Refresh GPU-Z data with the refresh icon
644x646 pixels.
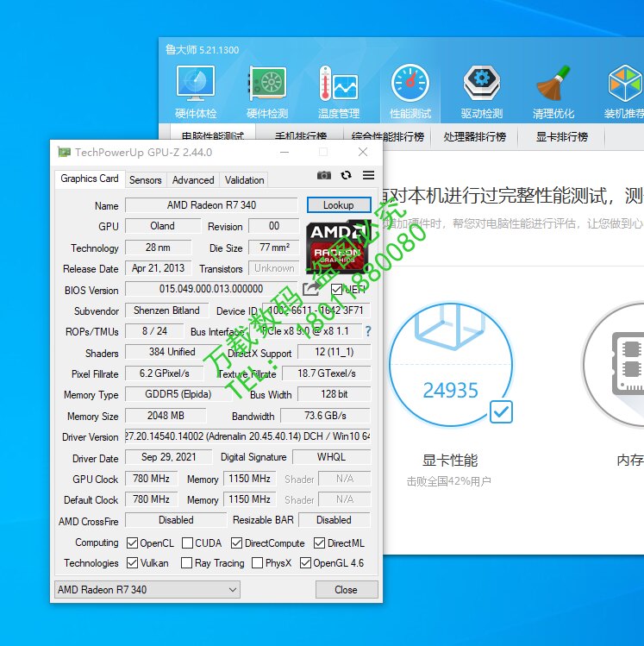pos(347,175)
